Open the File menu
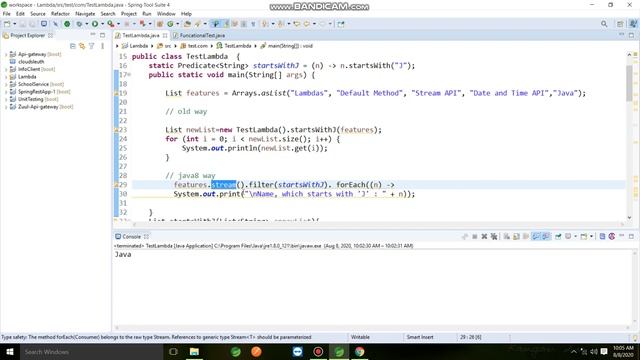The height and width of the screenshot is (360, 640). coord(7,14)
